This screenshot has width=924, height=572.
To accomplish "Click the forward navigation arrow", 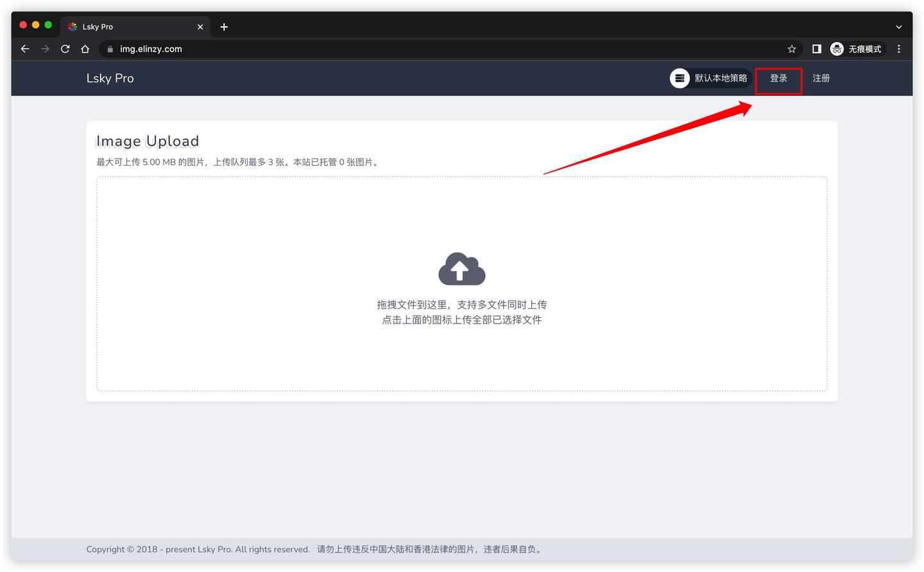I will 45,49.
